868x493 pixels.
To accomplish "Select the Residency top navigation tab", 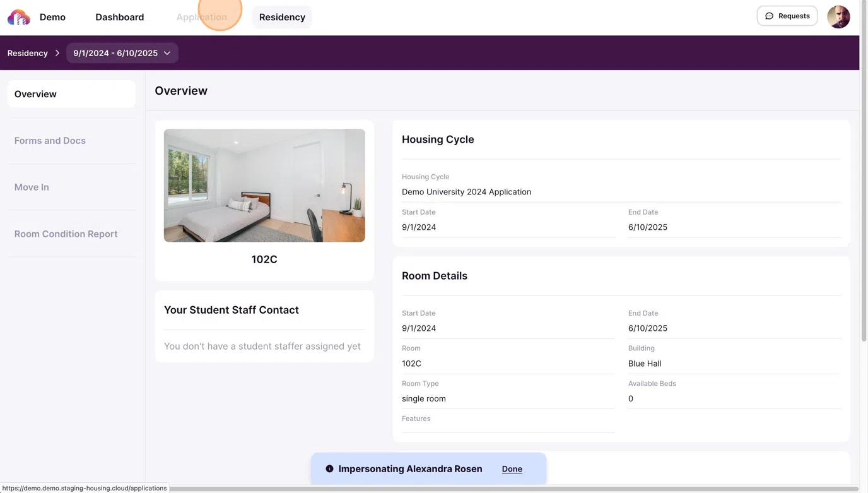I will click(x=282, y=17).
